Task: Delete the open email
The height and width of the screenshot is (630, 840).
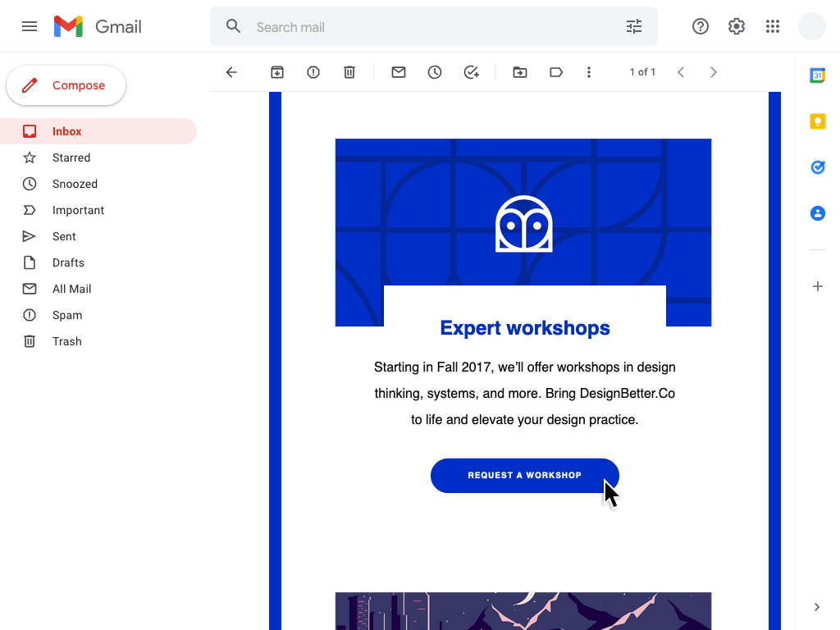Action: tap(349, 72)
